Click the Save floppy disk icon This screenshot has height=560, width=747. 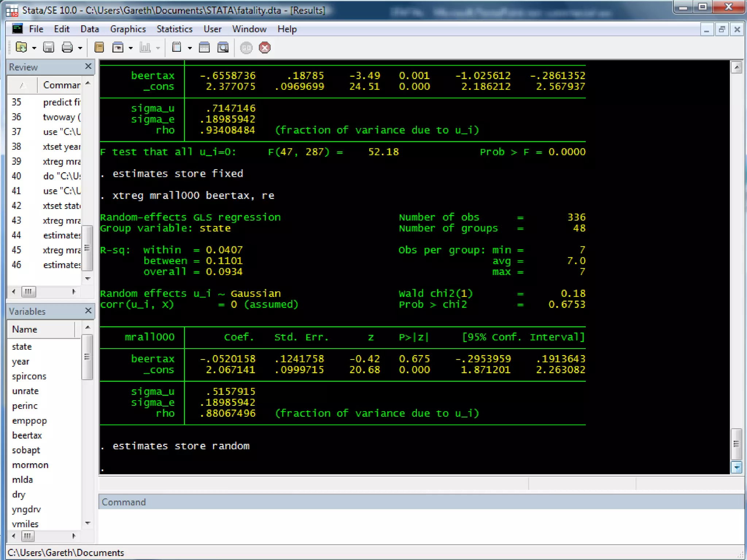(x=49, y=47)
